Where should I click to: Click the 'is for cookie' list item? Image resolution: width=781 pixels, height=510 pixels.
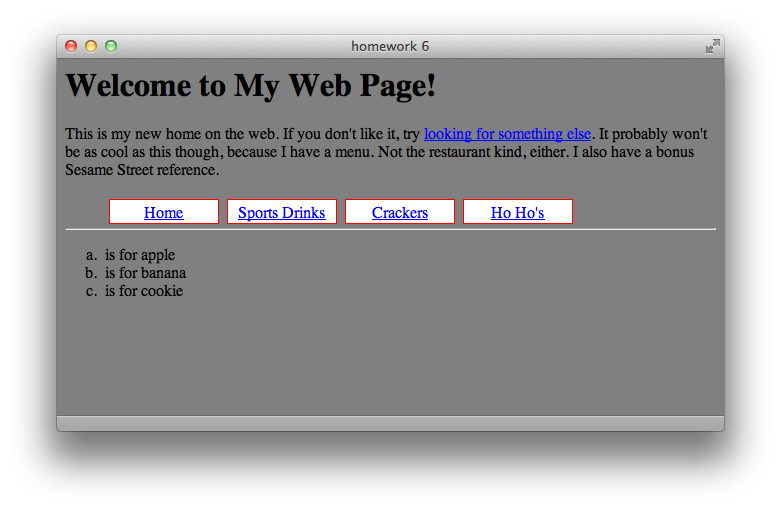(x=143, y=291)
